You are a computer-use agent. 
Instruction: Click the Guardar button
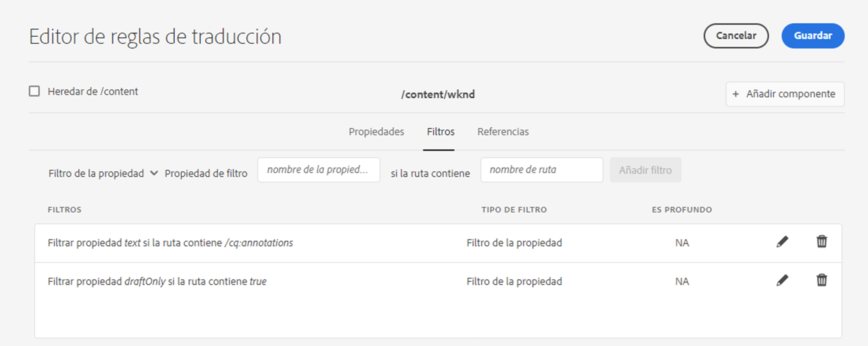point(813,36)
